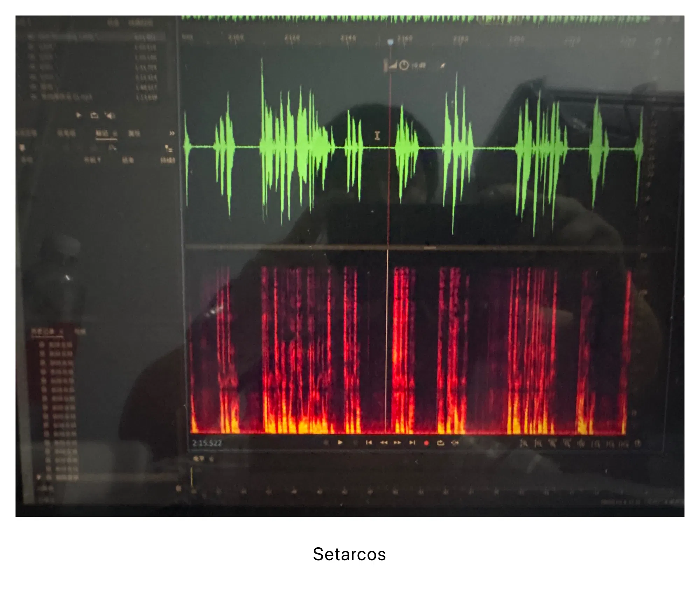Click the blue playhead marker on timeline ruler
The image size is (700, 597).
(x=391, y=42)
